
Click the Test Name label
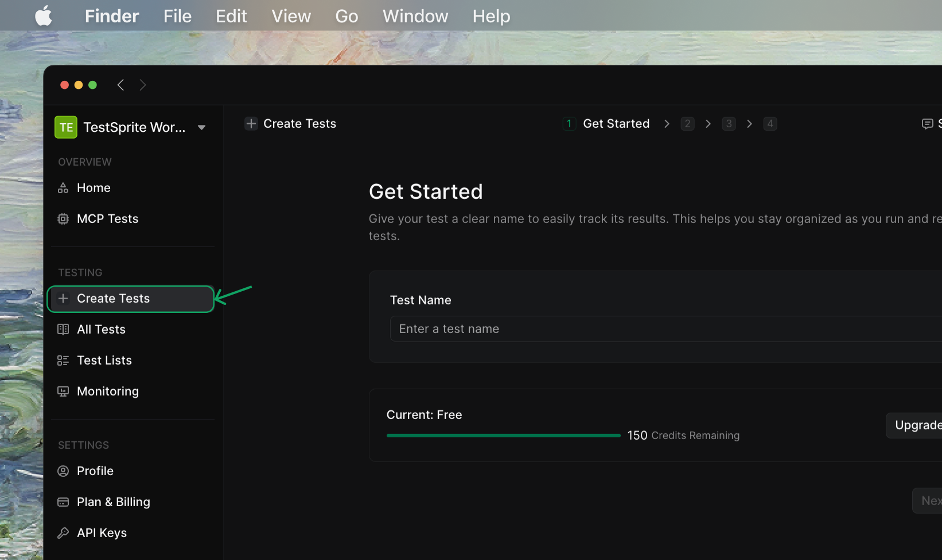(421, 300)
